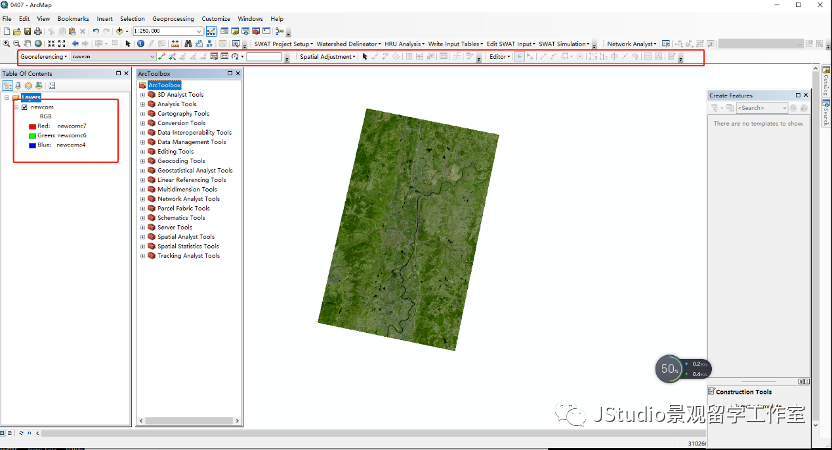
Task: Click the Print icon in the Standard toolbar
Action: click(x=38, y=31)
